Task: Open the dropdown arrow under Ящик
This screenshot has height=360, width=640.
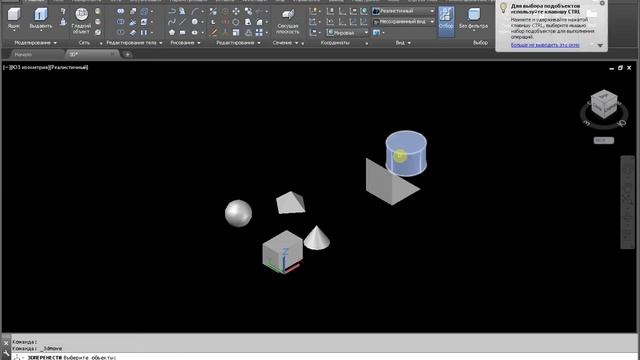Action: click(x=13, y=31)
